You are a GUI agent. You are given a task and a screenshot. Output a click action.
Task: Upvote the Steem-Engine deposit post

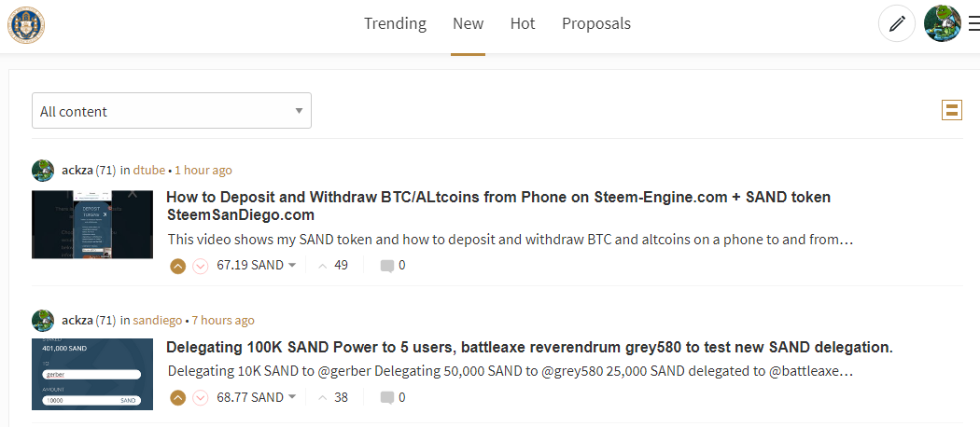point(178,266)
